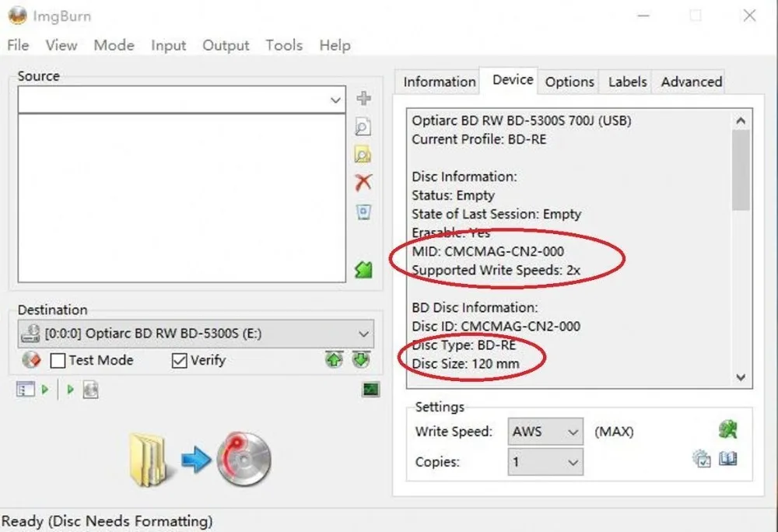Open the Tools menu
The height and width of the screenshot is (532, 778).
pos(284,45)
